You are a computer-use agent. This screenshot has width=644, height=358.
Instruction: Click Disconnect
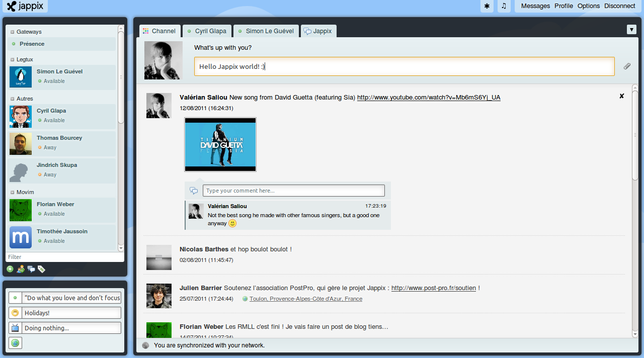tap(619, 6)
